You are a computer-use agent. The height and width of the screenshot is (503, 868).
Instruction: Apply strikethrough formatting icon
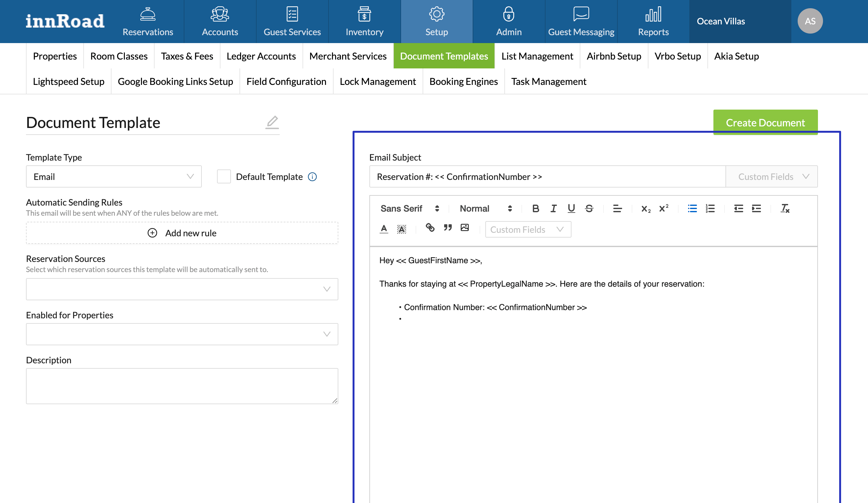[589, 208]
